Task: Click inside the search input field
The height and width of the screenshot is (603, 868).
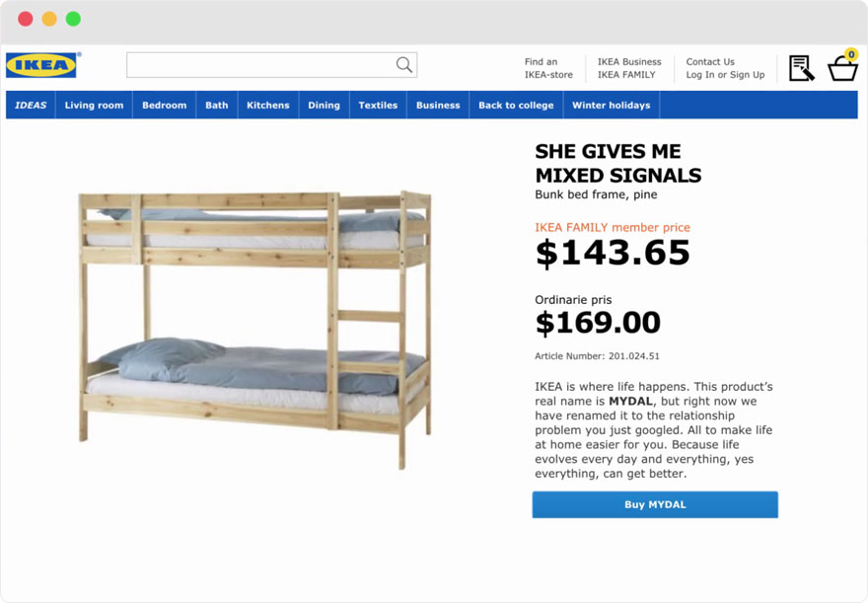Action: coord(258,65)
